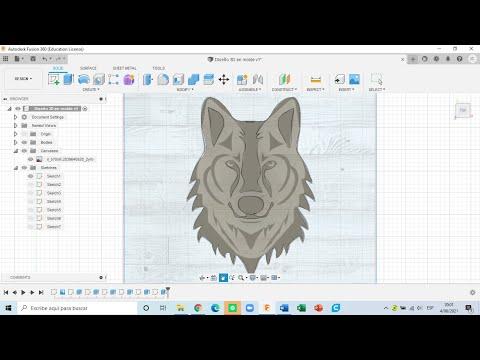Select the Revolve tool

tap(84, 79)
